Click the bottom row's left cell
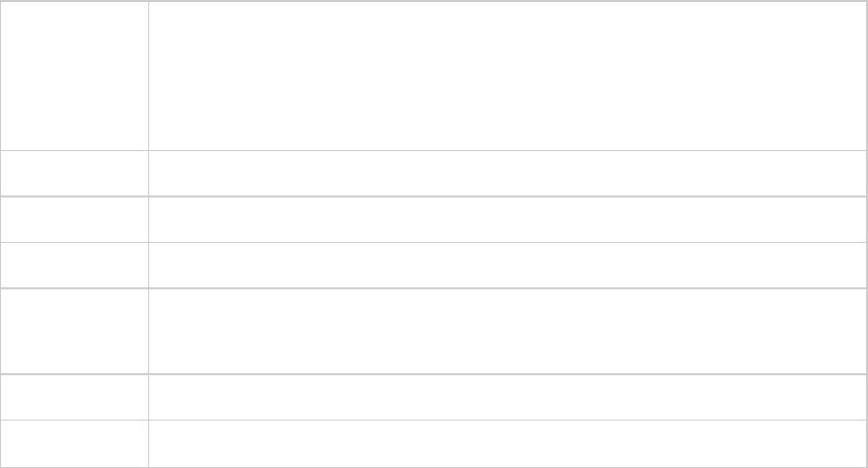The image size is (868, 468). pos(74,443)
